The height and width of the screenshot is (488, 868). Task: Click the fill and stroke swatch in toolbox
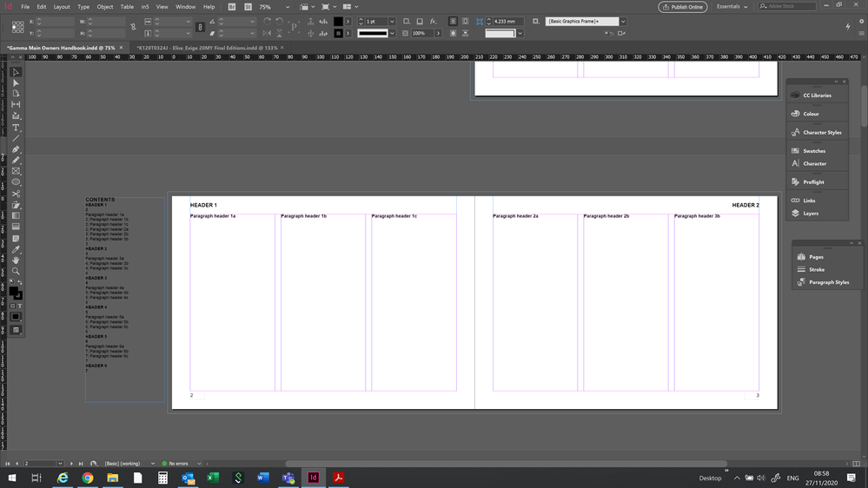16,293
